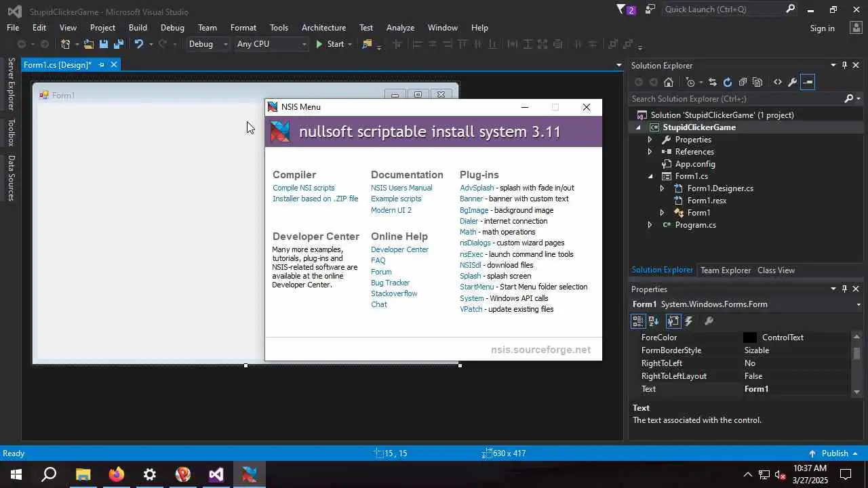Screen dimensions: 868x488
Task: Click Sync with Active Document icon
Action: click(712, 82)
